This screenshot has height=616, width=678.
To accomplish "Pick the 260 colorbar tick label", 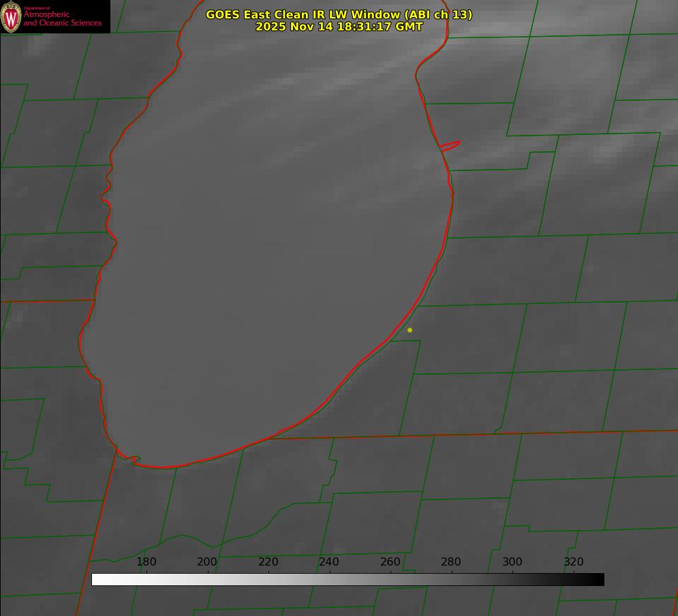I will [x=390, y=562].
